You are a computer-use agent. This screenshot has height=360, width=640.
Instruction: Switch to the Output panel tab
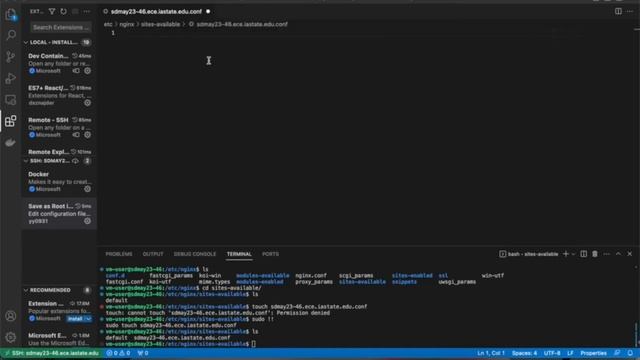point(153,254)
